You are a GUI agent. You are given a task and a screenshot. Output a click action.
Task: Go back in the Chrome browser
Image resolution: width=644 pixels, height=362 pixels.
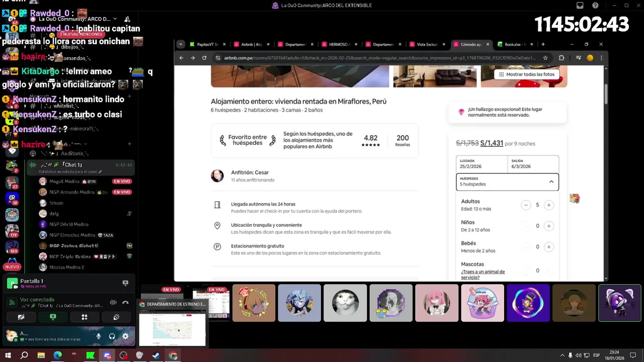point(181,58)
